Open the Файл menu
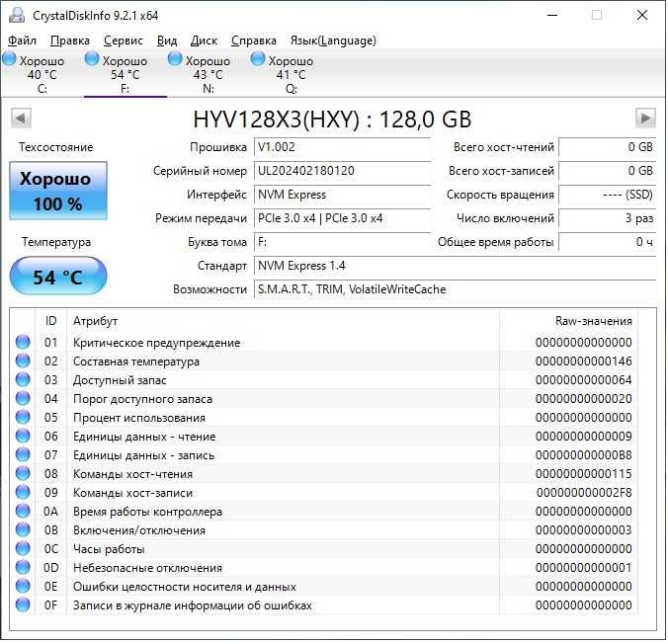 click(x=22, y=40)
